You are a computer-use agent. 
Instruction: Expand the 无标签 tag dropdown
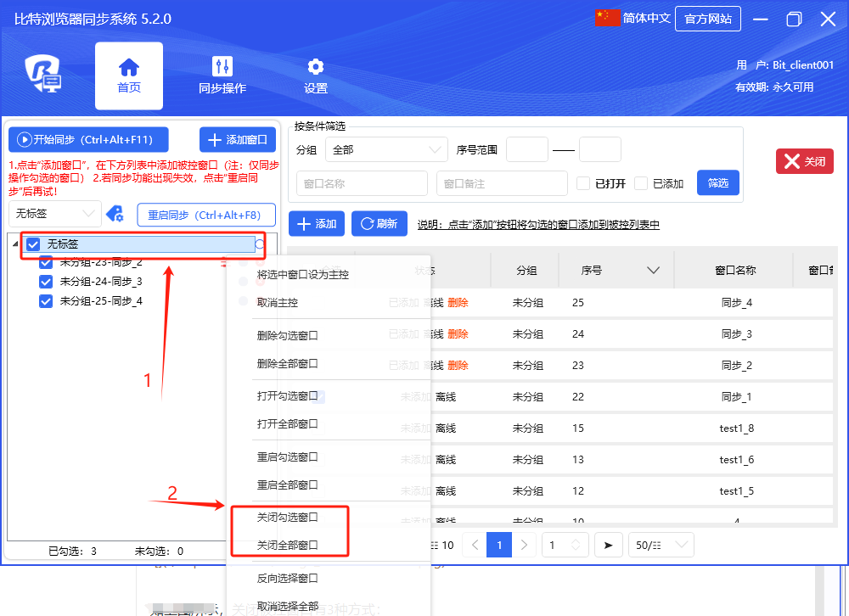tap(54, 213)
